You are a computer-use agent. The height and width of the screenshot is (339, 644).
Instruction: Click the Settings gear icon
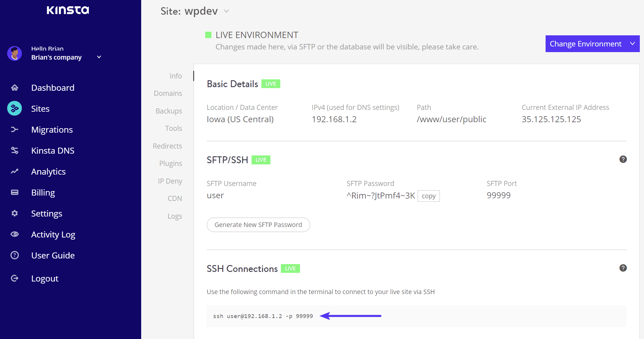click(14, 213)
